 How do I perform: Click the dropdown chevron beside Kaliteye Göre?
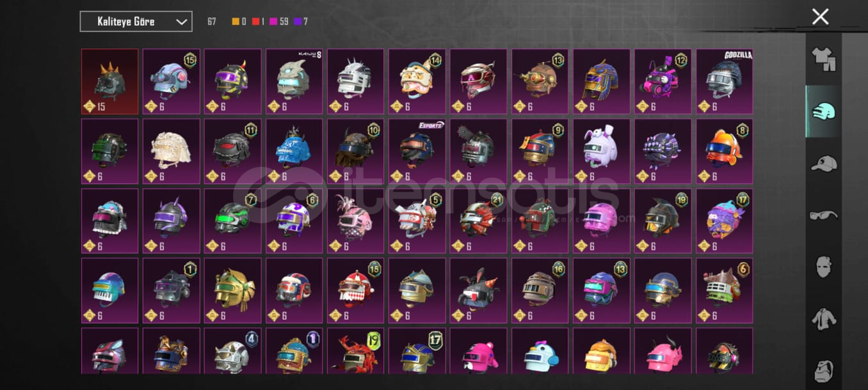point(181,22)
